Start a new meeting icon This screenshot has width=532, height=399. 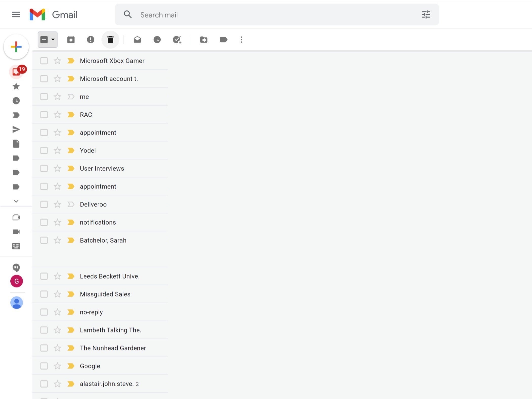click(x=16, y=217)
